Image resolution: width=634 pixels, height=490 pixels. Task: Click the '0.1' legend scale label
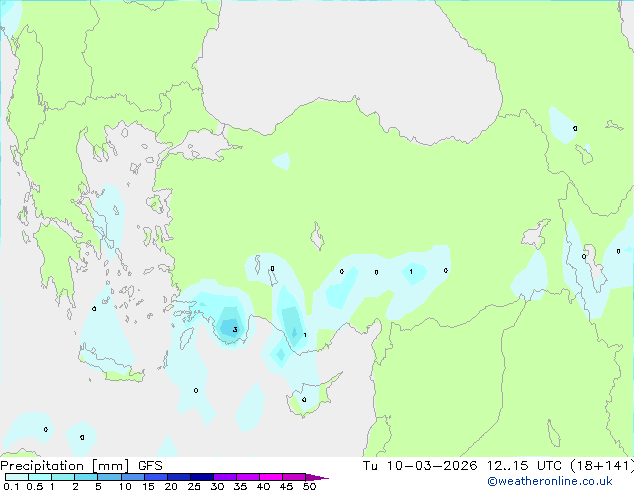[11, 486]
